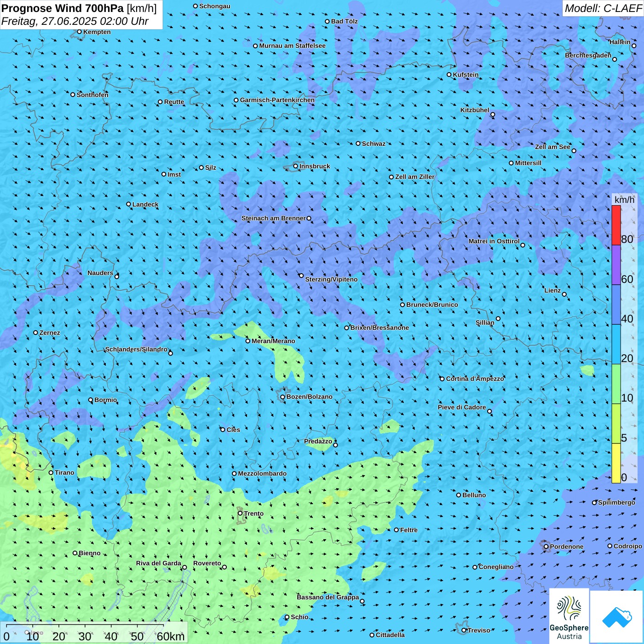Click the Treviso city marker
This screenshot has width=644, height=644.
point(464,630)
